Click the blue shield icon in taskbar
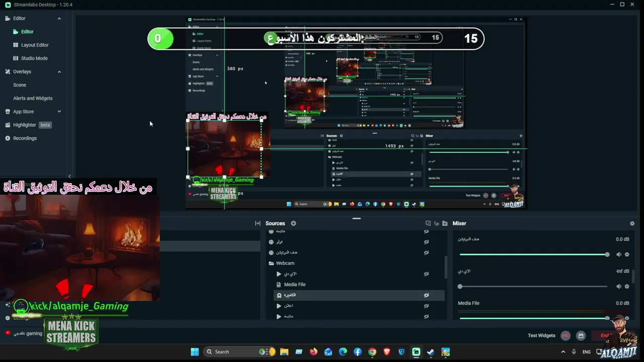The height and width of the screenshot is (362, 644). 401,351
